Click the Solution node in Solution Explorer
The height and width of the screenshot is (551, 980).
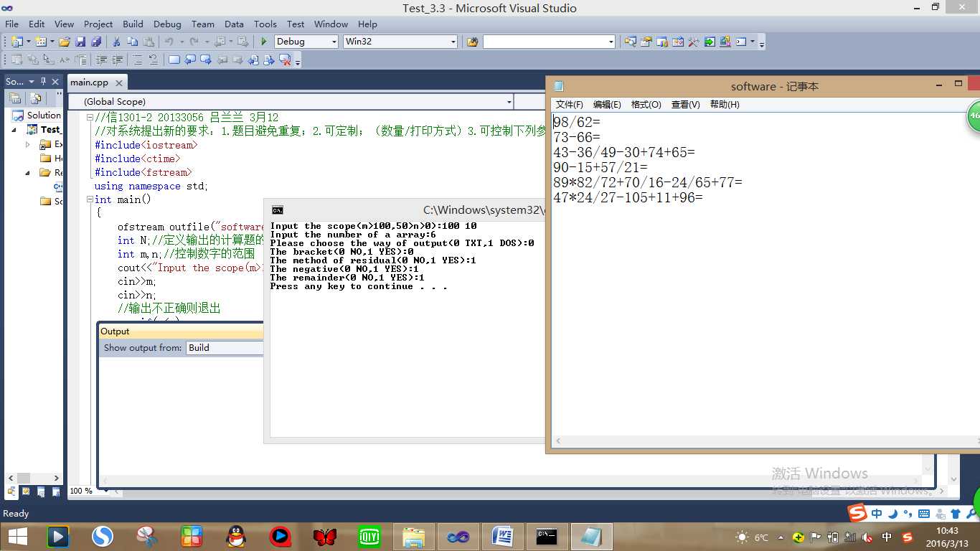[x=38, y=116]
